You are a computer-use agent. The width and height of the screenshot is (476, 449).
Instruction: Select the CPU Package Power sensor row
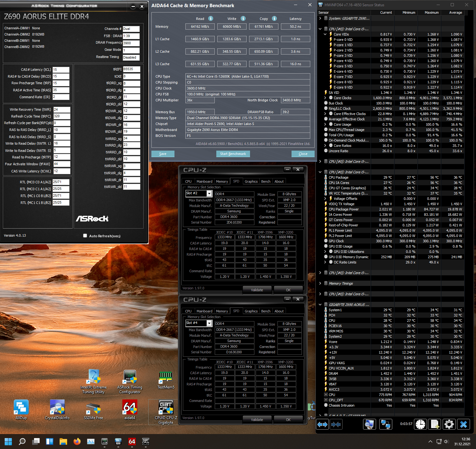tap(394, 209)
